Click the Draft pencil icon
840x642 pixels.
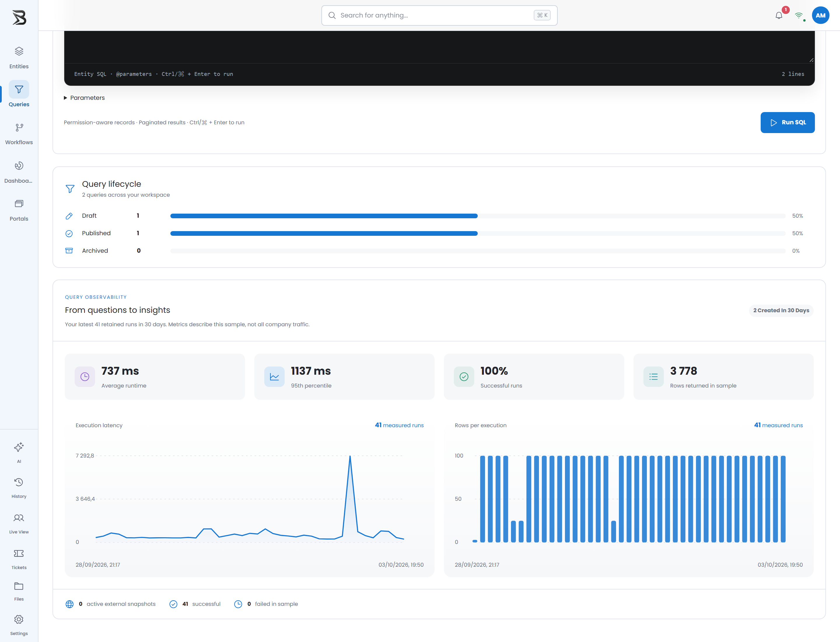tap(69, 216)
